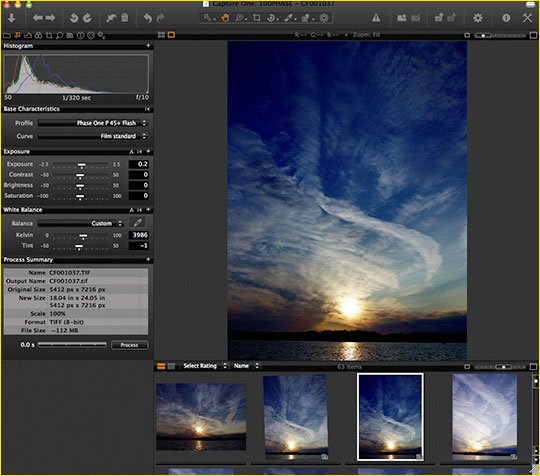Click the trash delete icon
540x476 pixels.
[x=125, y=18]
